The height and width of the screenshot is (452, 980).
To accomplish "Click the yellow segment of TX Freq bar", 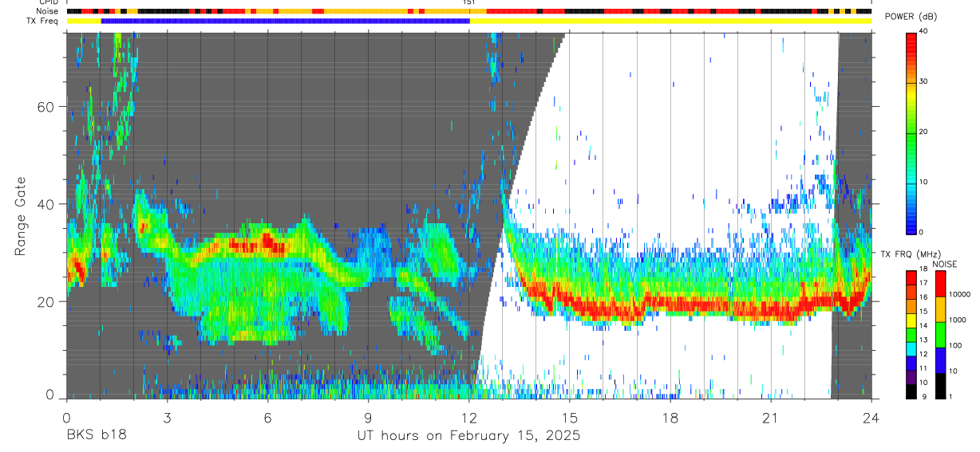I will click(x=670, y=21).
